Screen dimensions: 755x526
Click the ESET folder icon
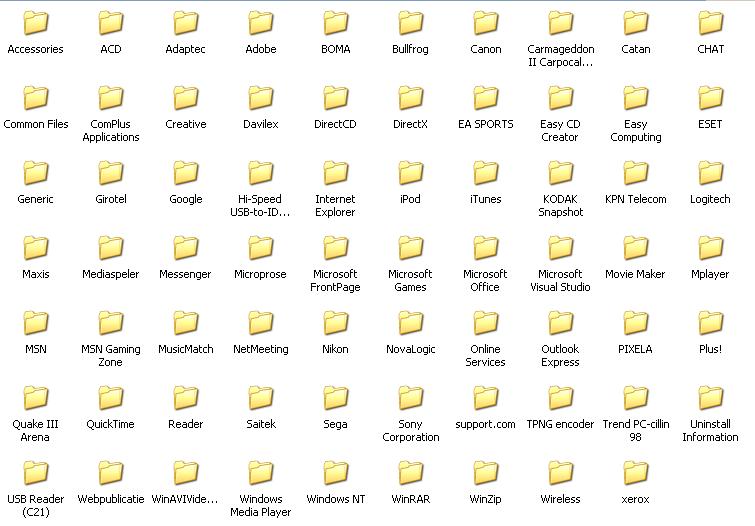click(x=711, y=98)
